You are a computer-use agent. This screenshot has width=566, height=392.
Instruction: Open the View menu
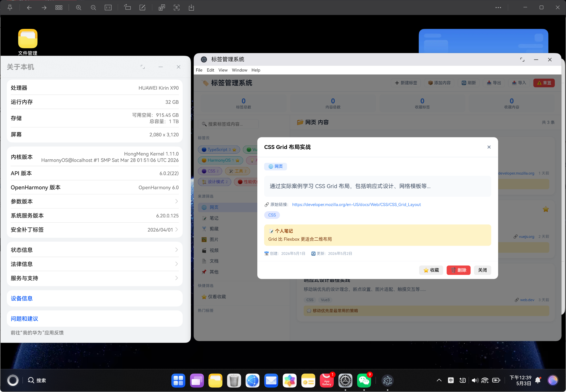coord(223,70)
